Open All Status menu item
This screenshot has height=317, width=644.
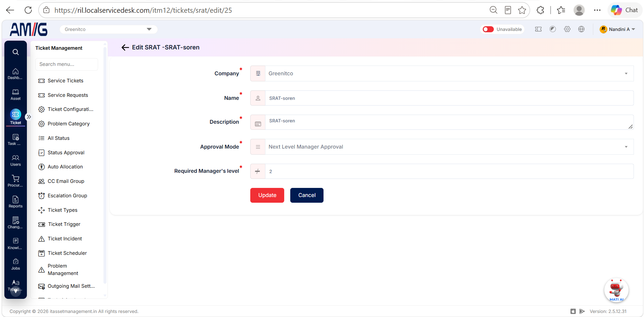58,138
